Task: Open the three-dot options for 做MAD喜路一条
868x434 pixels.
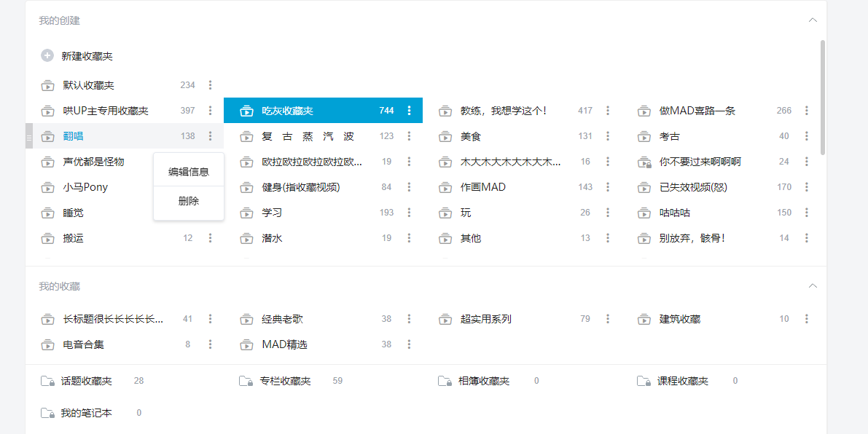Action: [x=806, y=110]
